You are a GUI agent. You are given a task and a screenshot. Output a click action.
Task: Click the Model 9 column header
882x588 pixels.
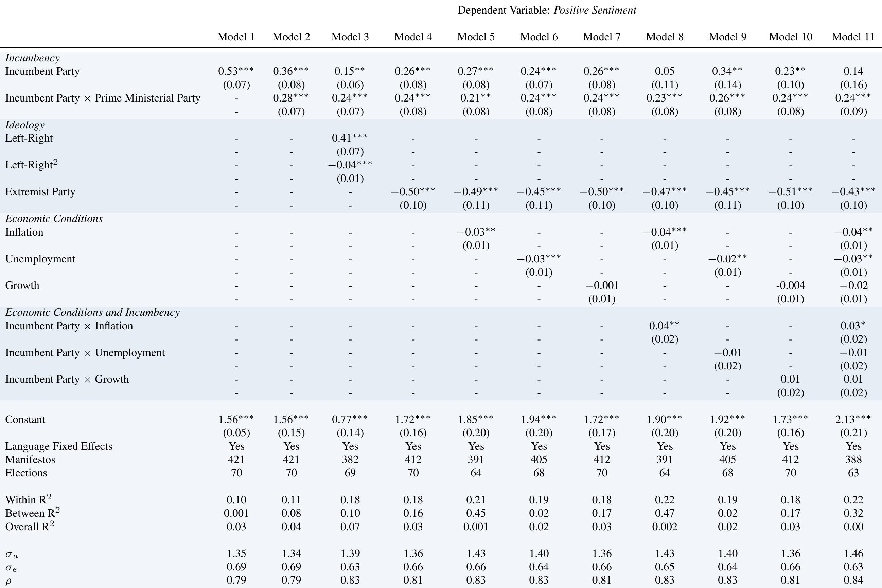tap(727, 37)
